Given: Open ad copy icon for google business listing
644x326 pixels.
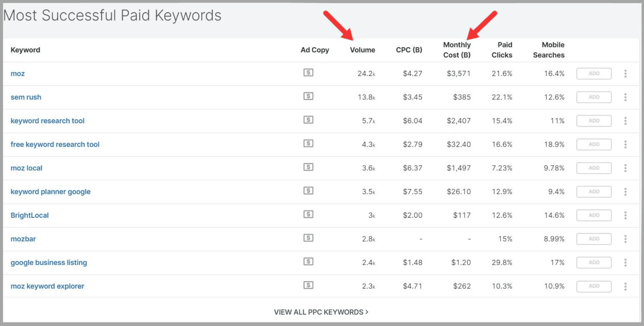Looking at the screenshot, I should coord(308,262).
